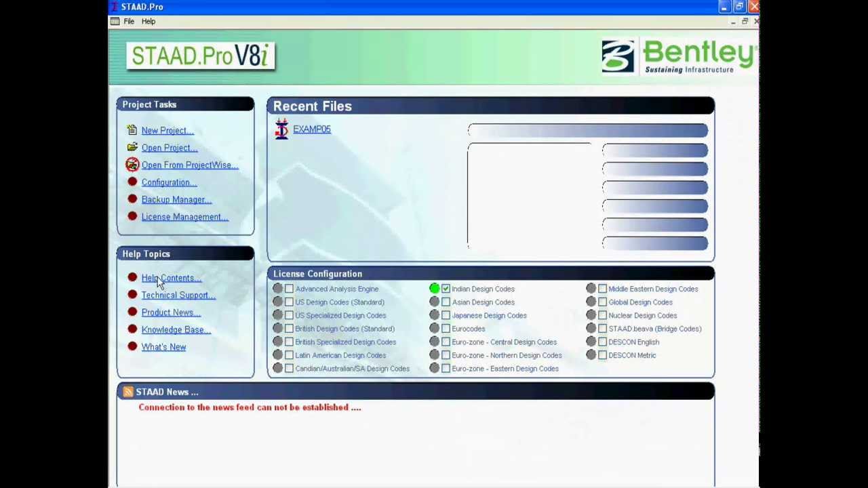Image resolution: width=868 pixels, height=488 pixels.
Task: Open the Configuration link
Action: [x=169, y=182]
